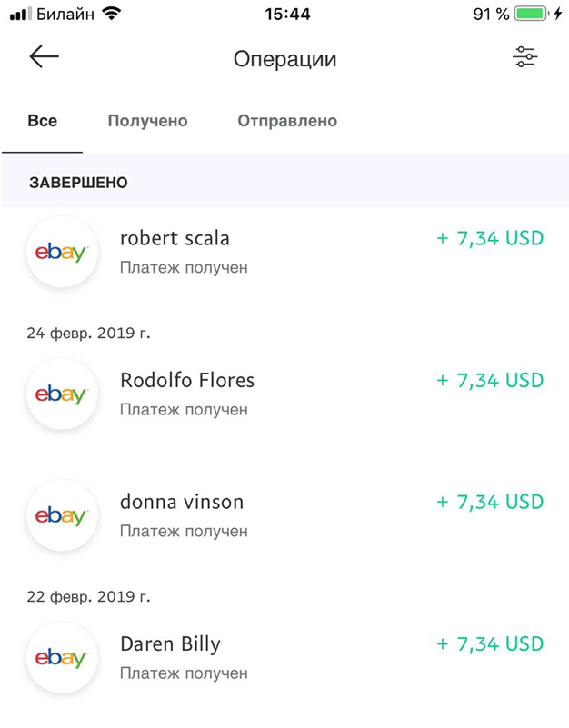Tap the date label 24 февр. 2019 г.
Viewport: 569px width, 728px height.
point(86,333)
